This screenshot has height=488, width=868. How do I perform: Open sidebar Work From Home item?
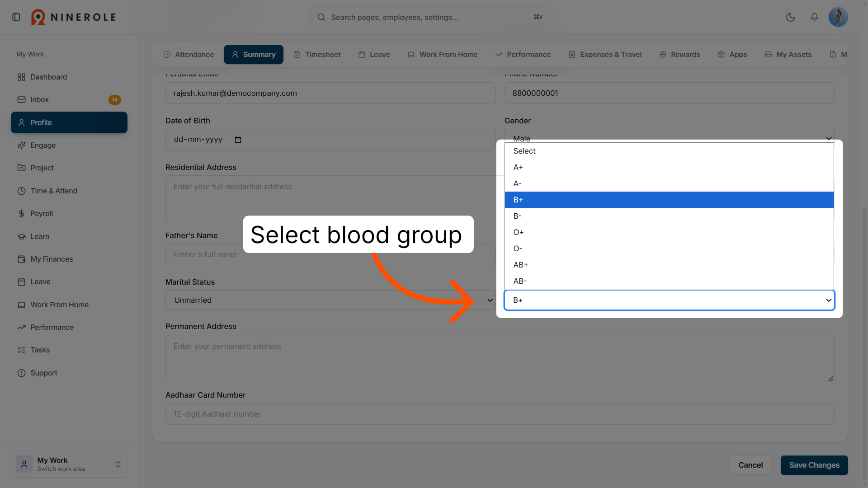click(69, 305)
